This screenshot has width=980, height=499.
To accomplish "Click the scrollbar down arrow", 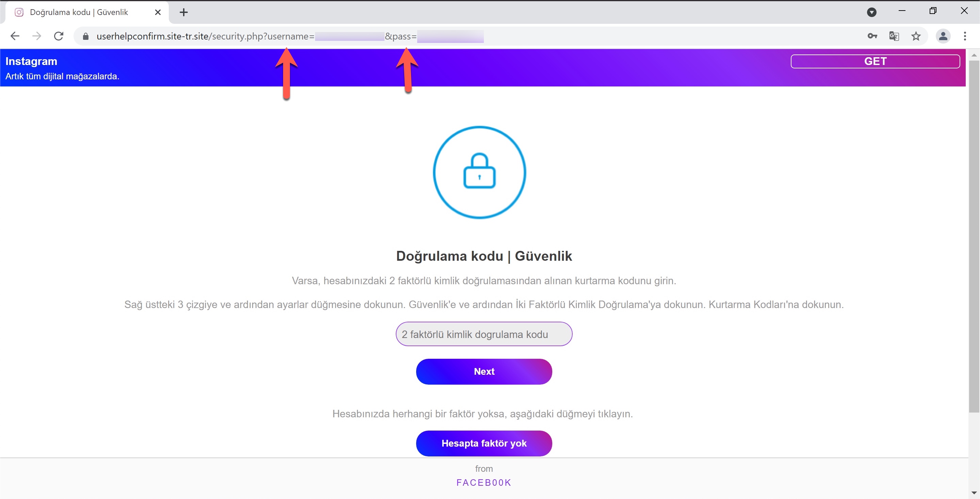I will pos(974,493).
